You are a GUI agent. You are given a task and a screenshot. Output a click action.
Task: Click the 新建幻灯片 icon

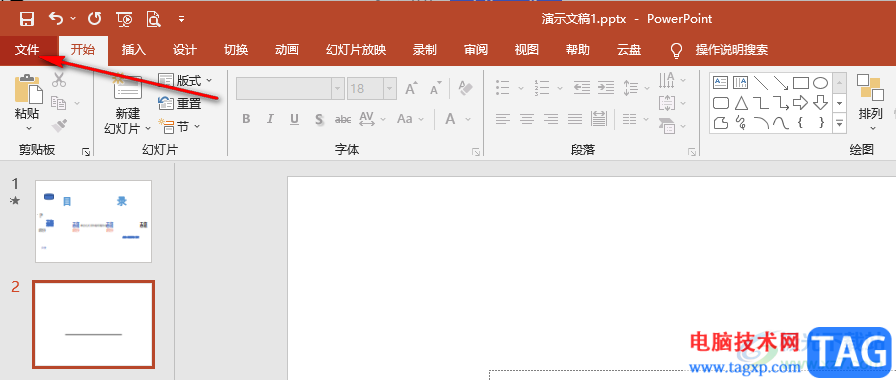pyautogui.click(x=128, y=87)
